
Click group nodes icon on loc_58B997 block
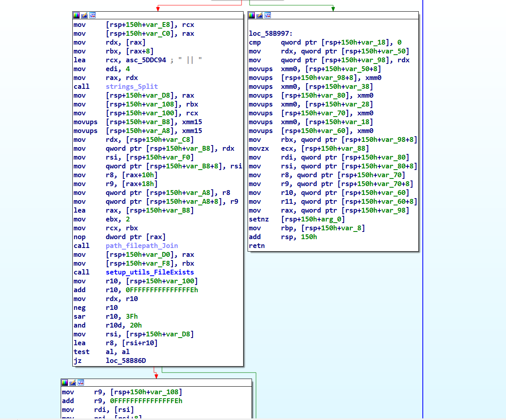pyautogui.click(x=268, y=15)
